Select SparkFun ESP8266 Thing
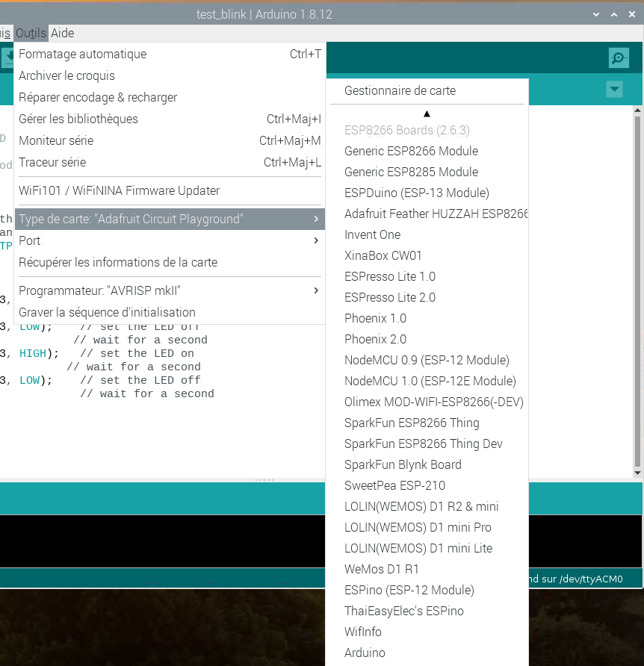Screen dimensions: 644x666 click(427, 423)
